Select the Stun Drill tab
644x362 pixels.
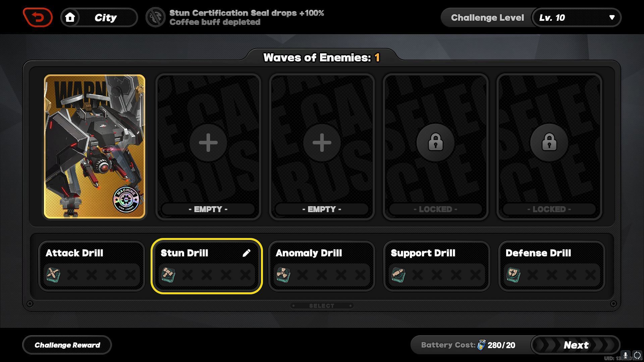click(207, 265)
